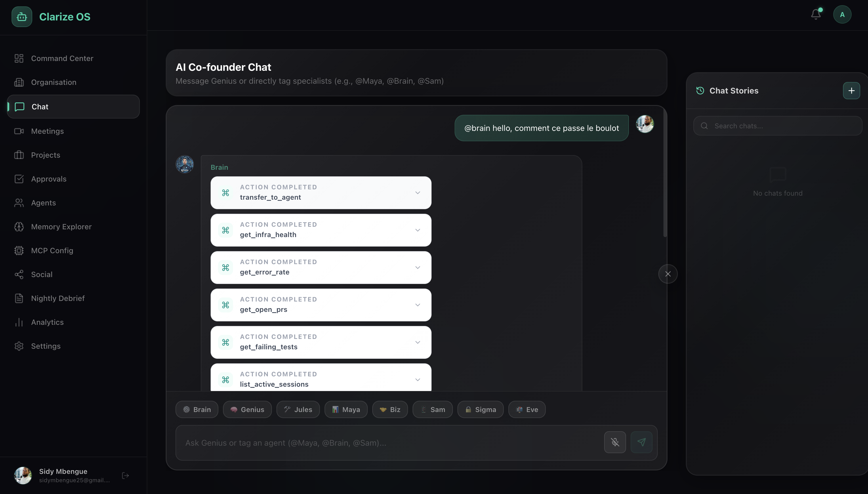Click the Chat Stories history clock icon
This screenshot has height=494, width=868.
pyautogui.click(x=700, y=91)
